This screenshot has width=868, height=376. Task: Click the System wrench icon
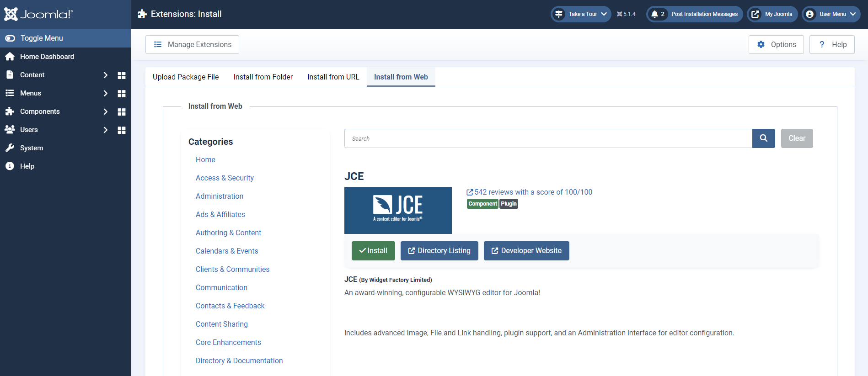click(x=10, y=148)
